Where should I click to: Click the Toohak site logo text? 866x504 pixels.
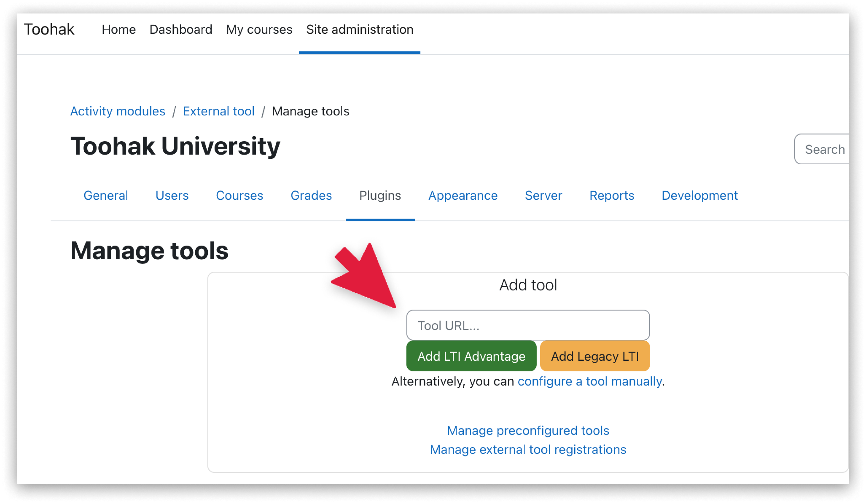(x=49, y=29)
